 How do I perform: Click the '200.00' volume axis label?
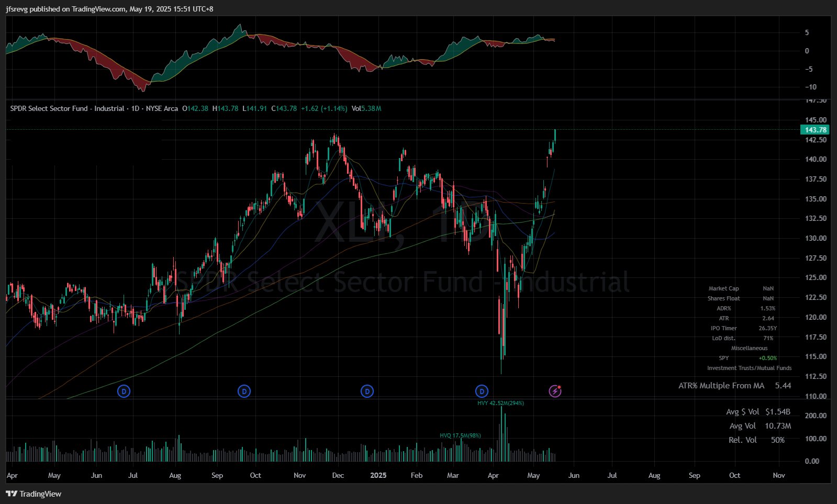pos(816,416)
